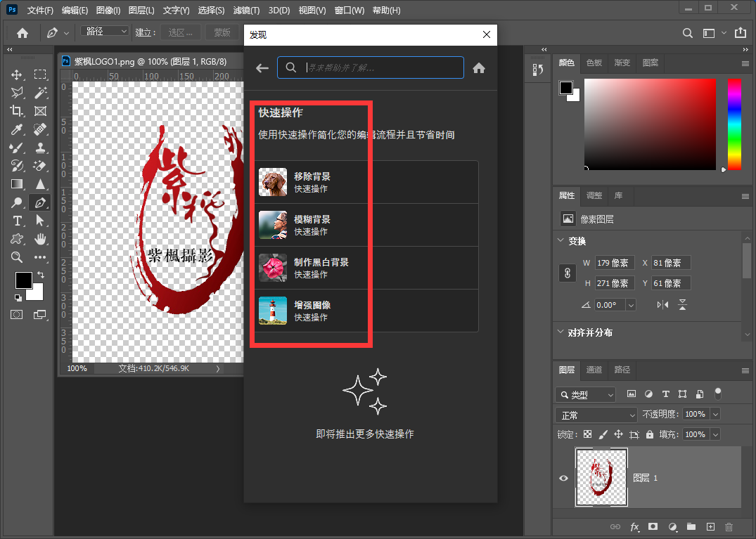
Task: Toggle lock transparent pixels
Action: [587, 434]
